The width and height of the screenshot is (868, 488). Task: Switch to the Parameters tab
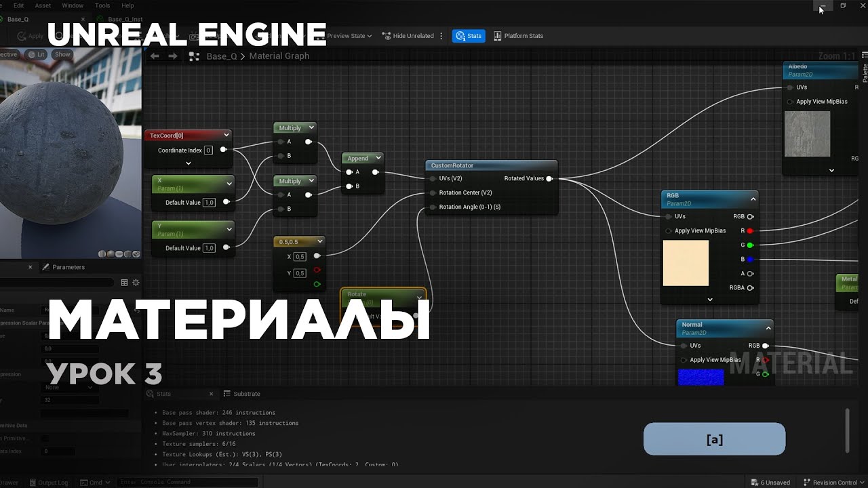click(x=64, y=267)
